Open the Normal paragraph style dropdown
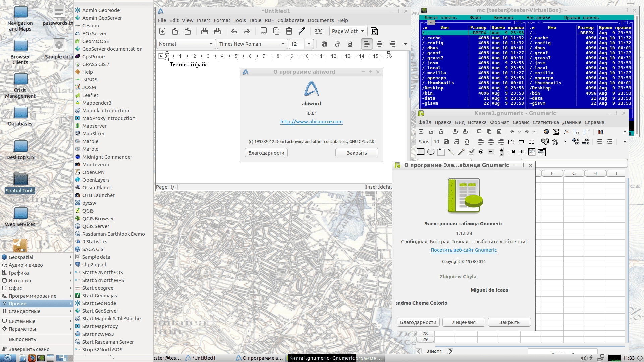 (186, 44)
